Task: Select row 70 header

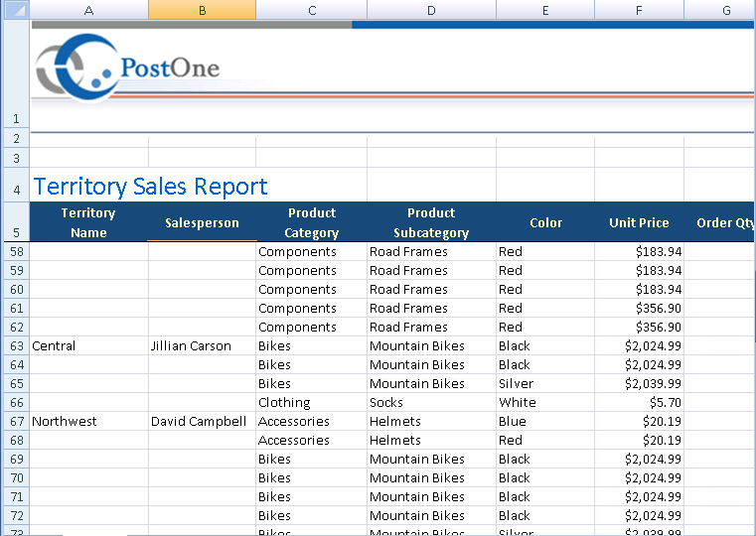Action: pos(17,477)
